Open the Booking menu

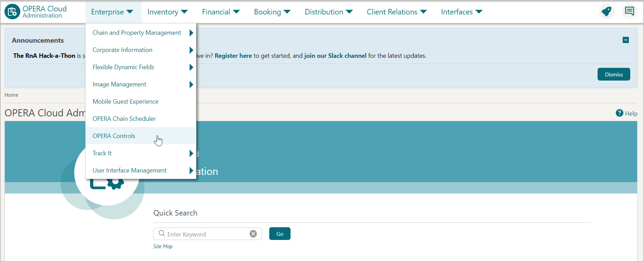pyautogui.click(x=272, y=12)
